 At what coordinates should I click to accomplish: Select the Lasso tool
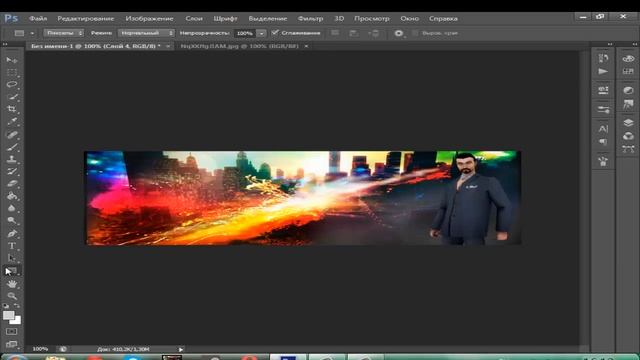[11, 85]
